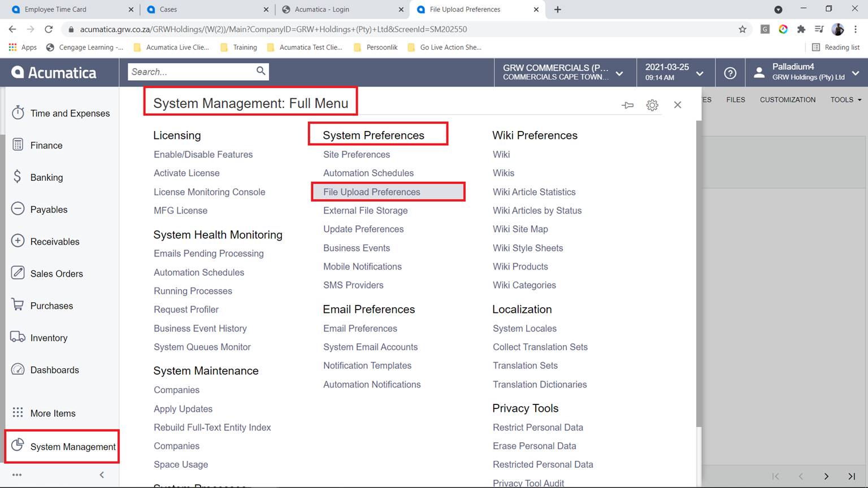Viewport: 868px width, 488px height.
Task: Open the Tools dropdown menu
Action: click(845, 100)
